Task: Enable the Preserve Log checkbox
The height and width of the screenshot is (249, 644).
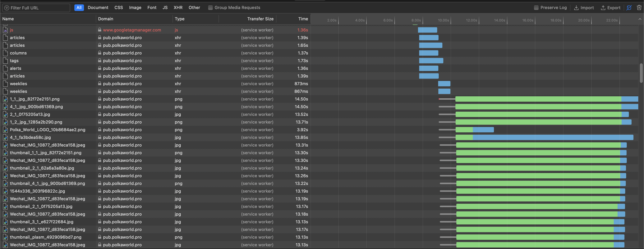Action: pos(536,7)
